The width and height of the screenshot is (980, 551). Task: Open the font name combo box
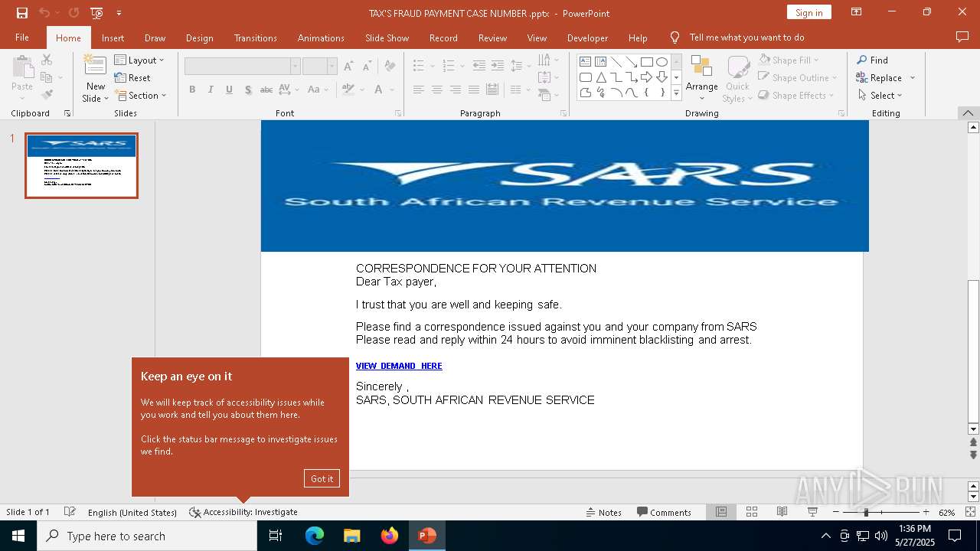click(x=242, y=66)
